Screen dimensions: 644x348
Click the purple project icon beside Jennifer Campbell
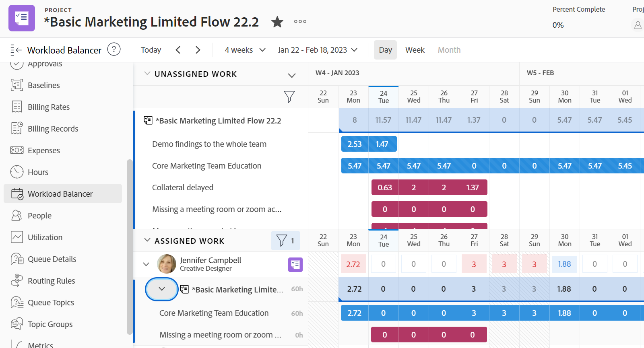(295, 264)
